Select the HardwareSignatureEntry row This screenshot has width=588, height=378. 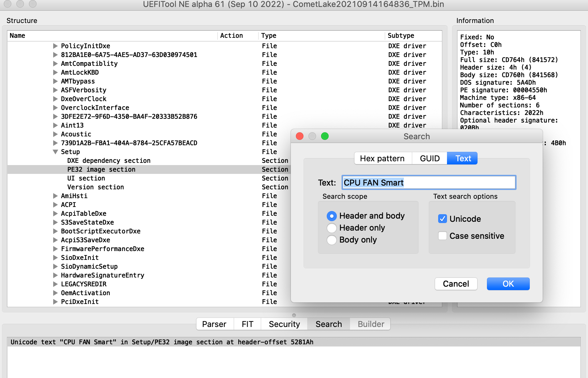pos(149,275)
